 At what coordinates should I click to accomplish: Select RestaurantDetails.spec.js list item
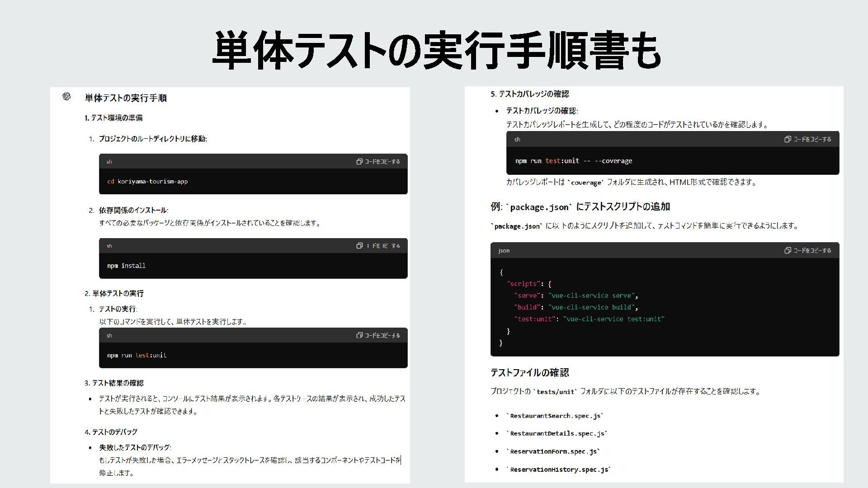click(x=557, y=433)
